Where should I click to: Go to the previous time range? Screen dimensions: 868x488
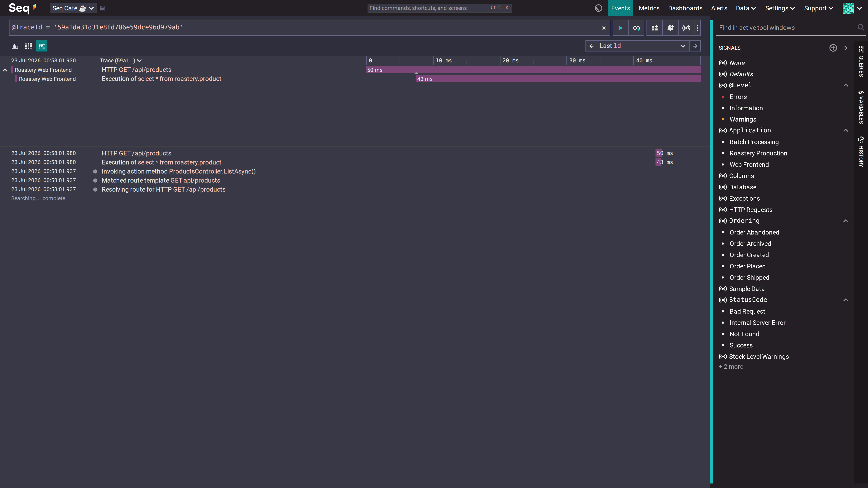click(x=591, y=46)
